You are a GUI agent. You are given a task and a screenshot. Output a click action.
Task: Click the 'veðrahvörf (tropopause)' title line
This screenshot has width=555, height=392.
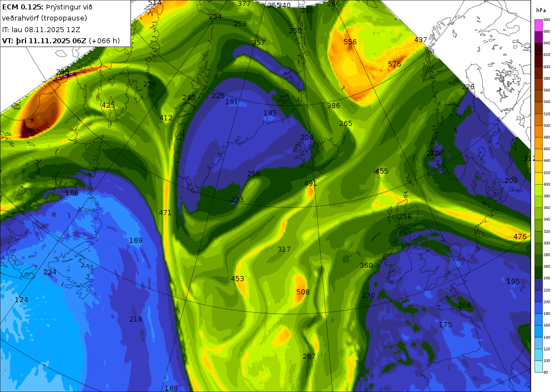click(44, 18)
